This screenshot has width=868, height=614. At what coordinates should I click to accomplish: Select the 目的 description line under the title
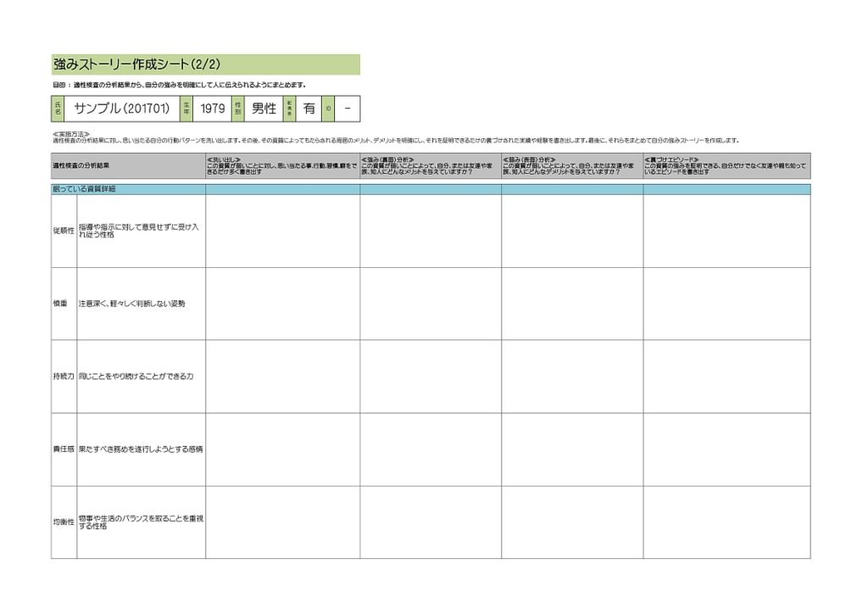179,86
